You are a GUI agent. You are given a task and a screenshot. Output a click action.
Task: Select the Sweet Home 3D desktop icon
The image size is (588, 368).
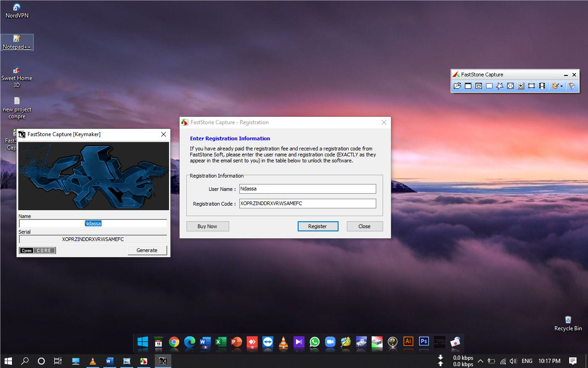tap(17, 77)
